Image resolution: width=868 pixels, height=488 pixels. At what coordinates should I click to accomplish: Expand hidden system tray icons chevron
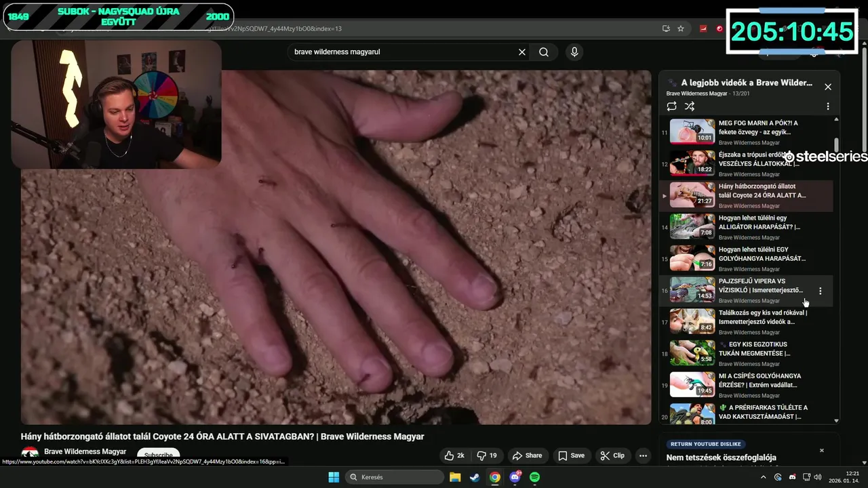click(764, 477)
